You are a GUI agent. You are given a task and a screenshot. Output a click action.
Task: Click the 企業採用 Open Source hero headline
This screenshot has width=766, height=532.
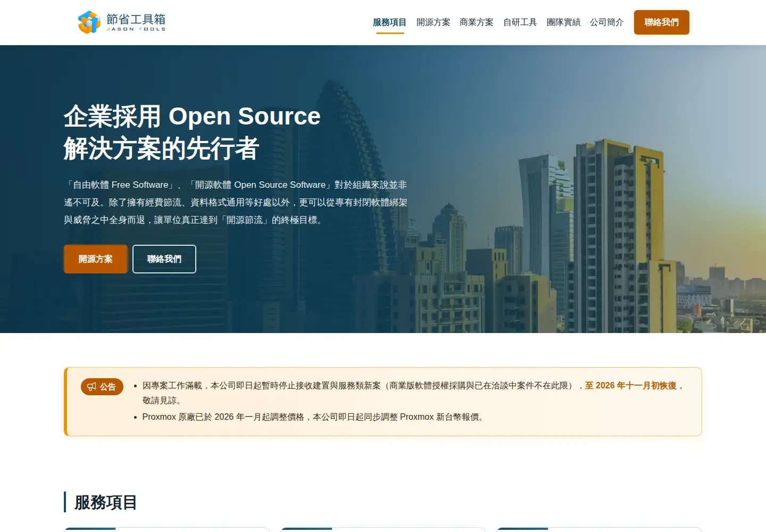point(192,132)
